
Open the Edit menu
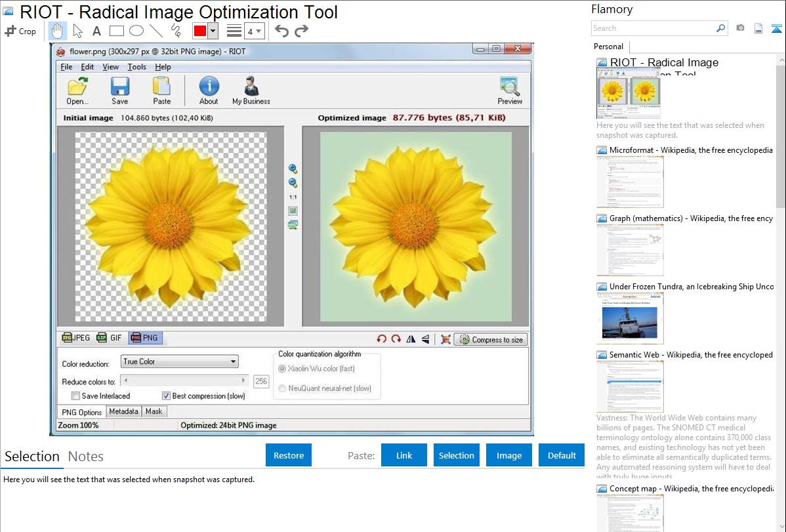point(87,67)
